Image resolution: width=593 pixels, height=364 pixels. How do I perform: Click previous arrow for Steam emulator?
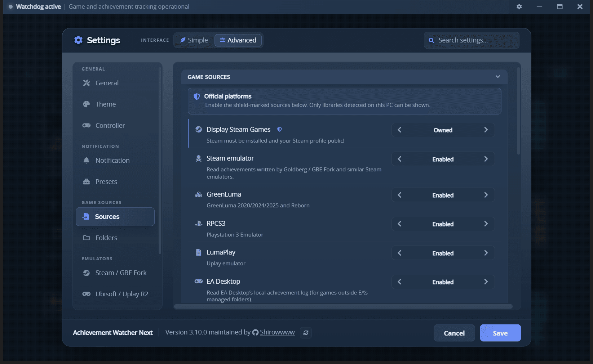[399, 159]
